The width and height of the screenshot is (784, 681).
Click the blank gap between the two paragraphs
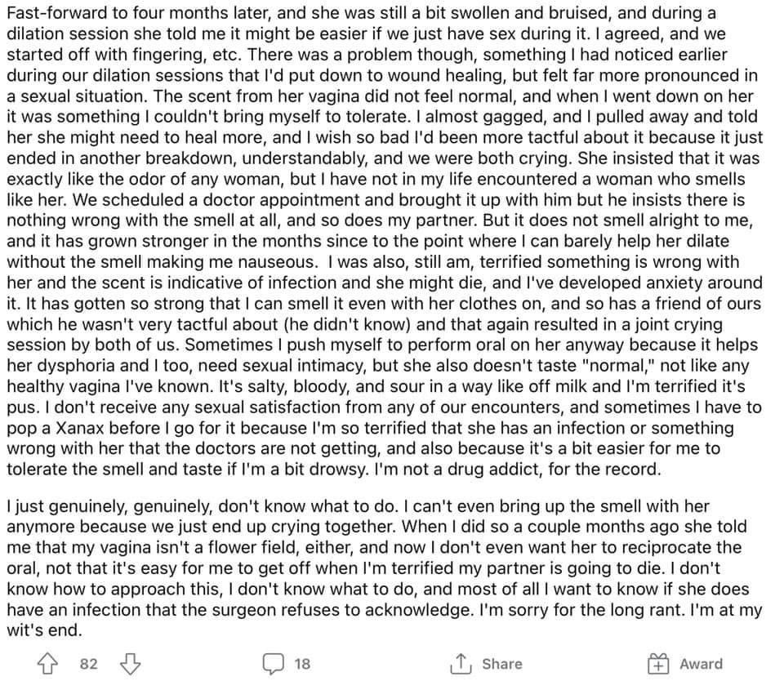pyautogui.click(x=384, y=487)
